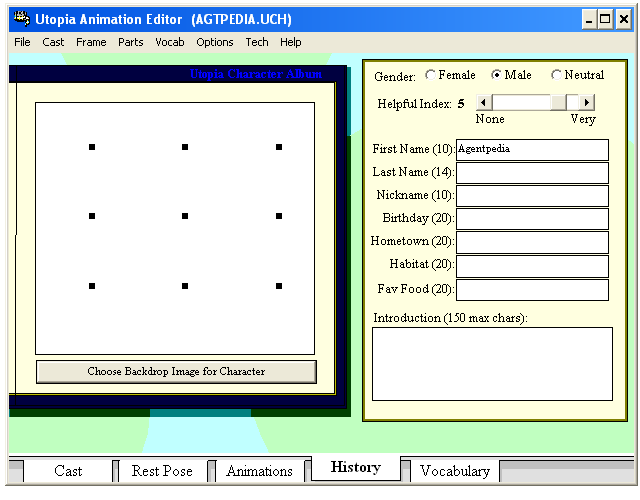Click into the Hometown text field
The height and width of the screenshot is (500, 640).
coord(532,242)
